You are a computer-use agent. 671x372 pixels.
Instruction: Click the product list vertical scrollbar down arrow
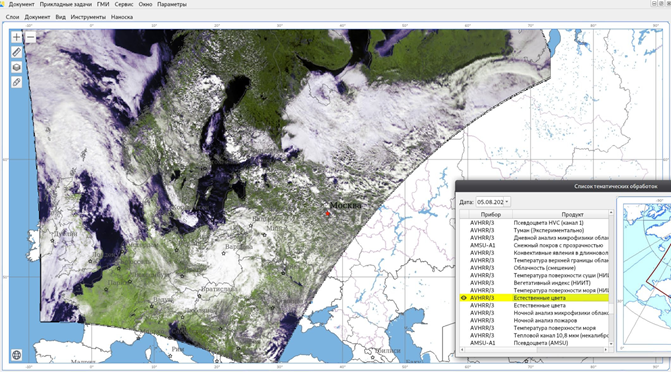click(x=611, y=344)
